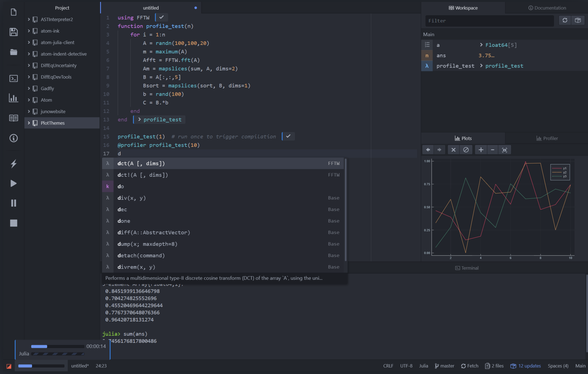Viewport: 588px width, 374px height.
Task: Click the workspace refresh icon
Action: click(565, 20)
